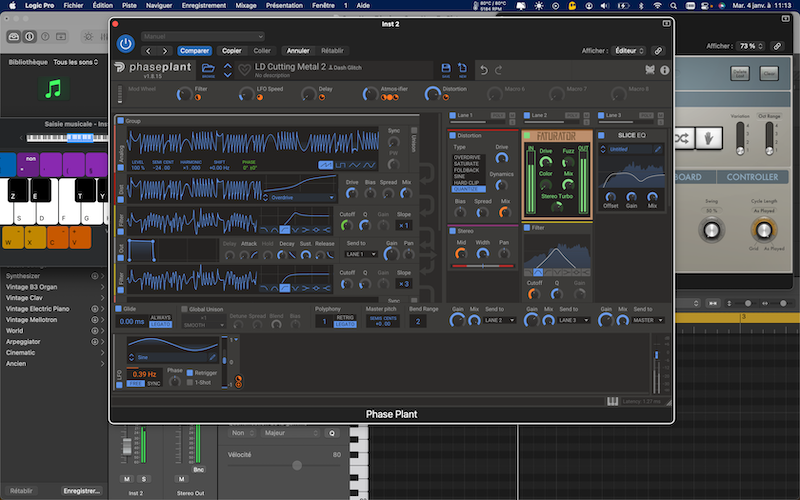Switch the LFO rate to SYNC
The height and width of the screenshot is (500, 800).
click(x=154, y=384)
